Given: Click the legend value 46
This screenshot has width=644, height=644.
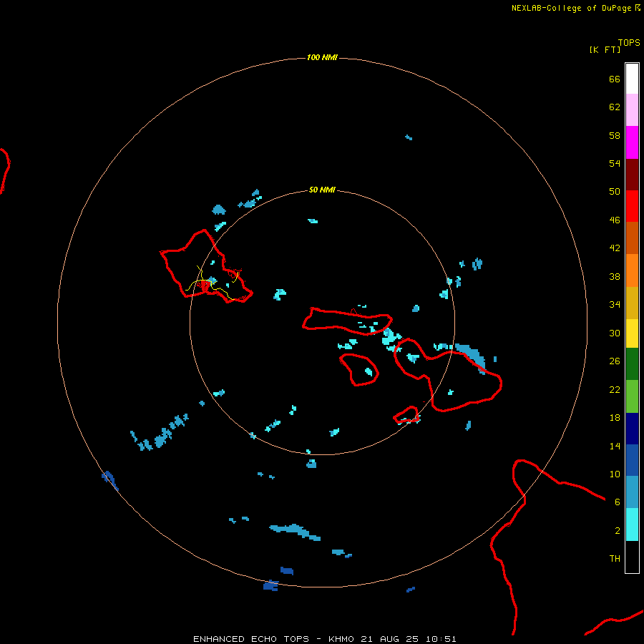Looking at the screenshot, I should (615, 220).
